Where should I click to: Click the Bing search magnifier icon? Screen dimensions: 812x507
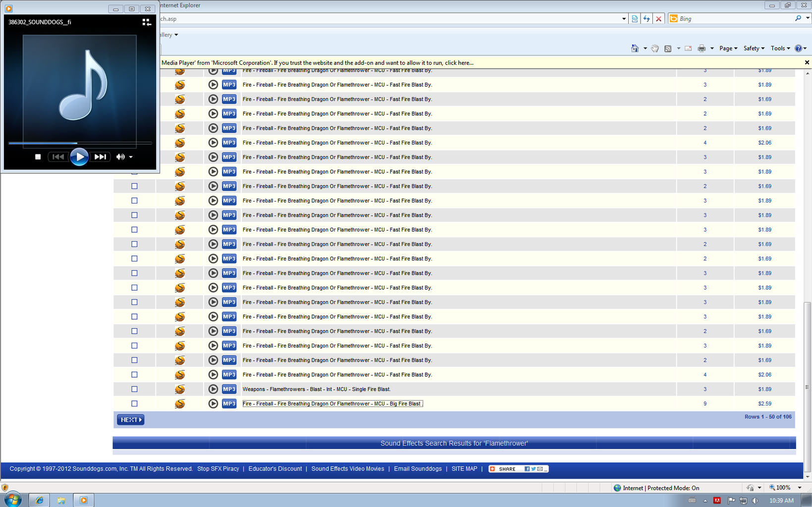click(798, 18)
